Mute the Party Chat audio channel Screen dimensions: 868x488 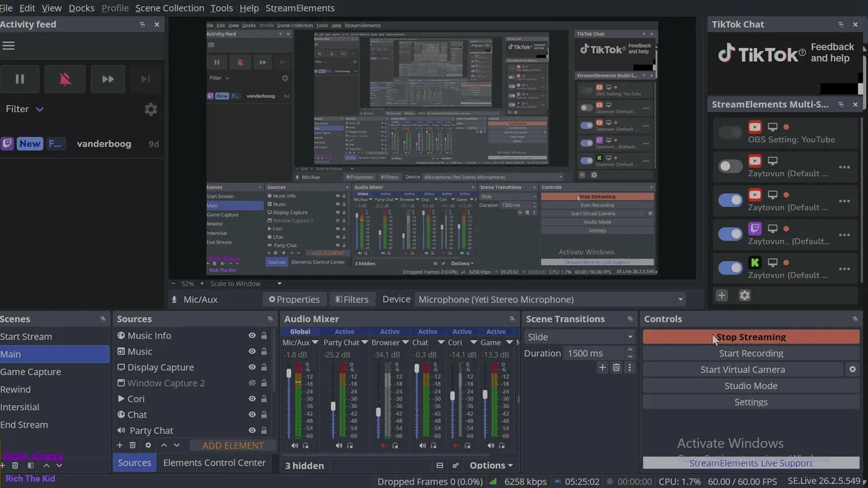[338, 445]
